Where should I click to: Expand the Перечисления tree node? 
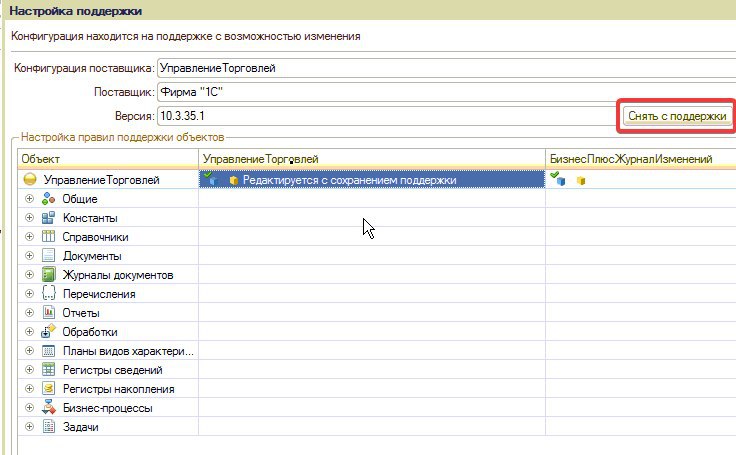coord(29,293)
